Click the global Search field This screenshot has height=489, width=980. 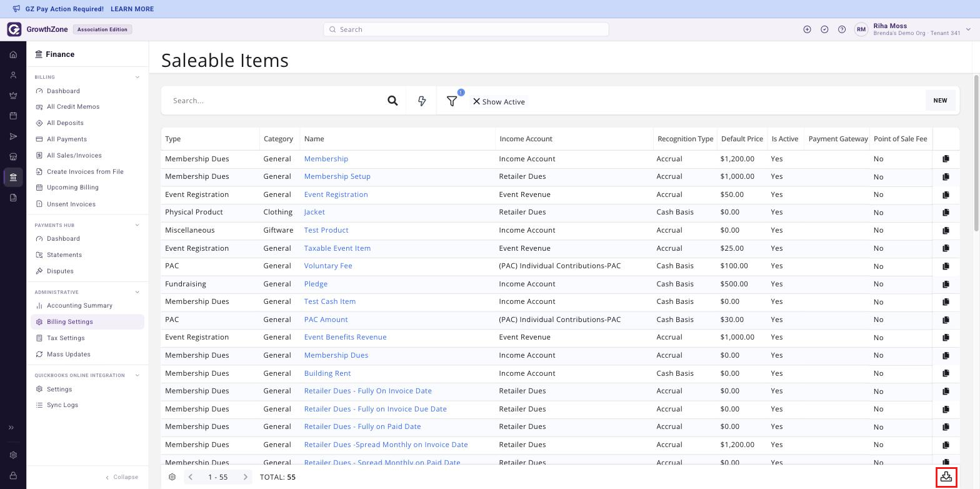(466, 29)
